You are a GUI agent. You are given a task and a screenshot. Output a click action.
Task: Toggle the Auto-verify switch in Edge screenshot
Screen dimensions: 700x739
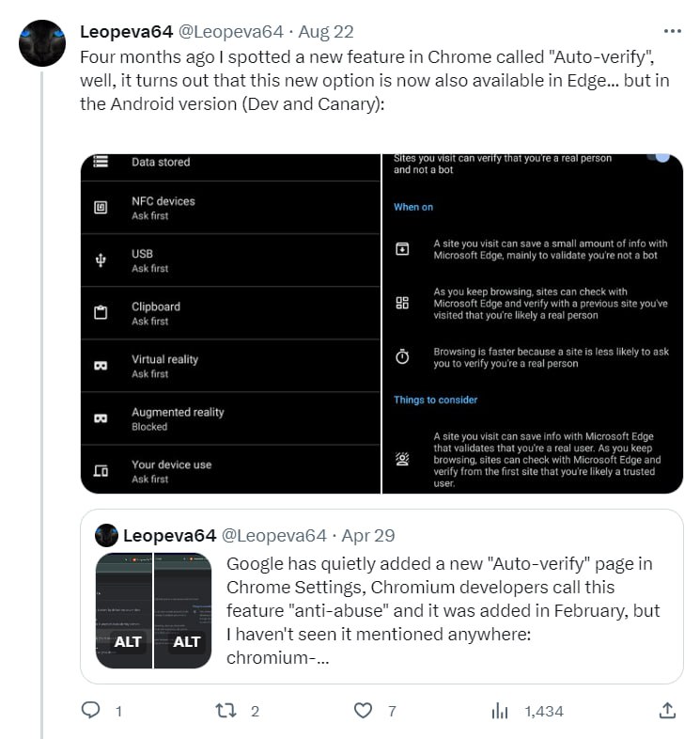click(x=659, y=158)
